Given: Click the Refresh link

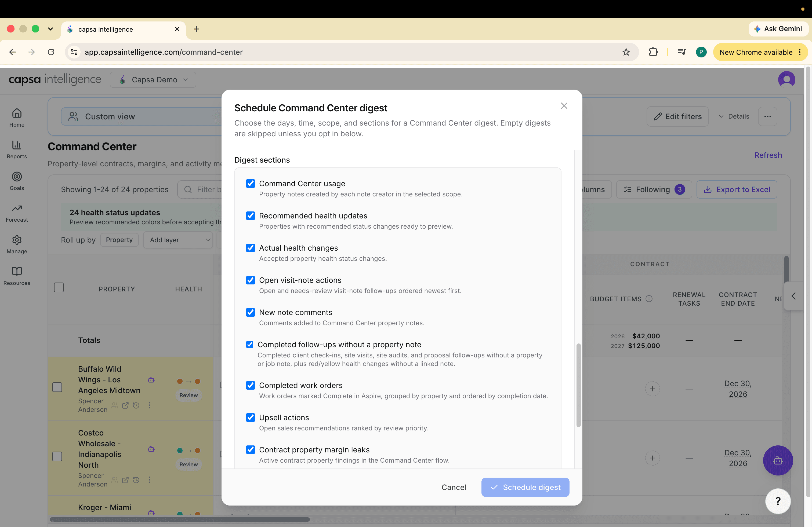Looking at the screenshot, I should click(768, 155).
